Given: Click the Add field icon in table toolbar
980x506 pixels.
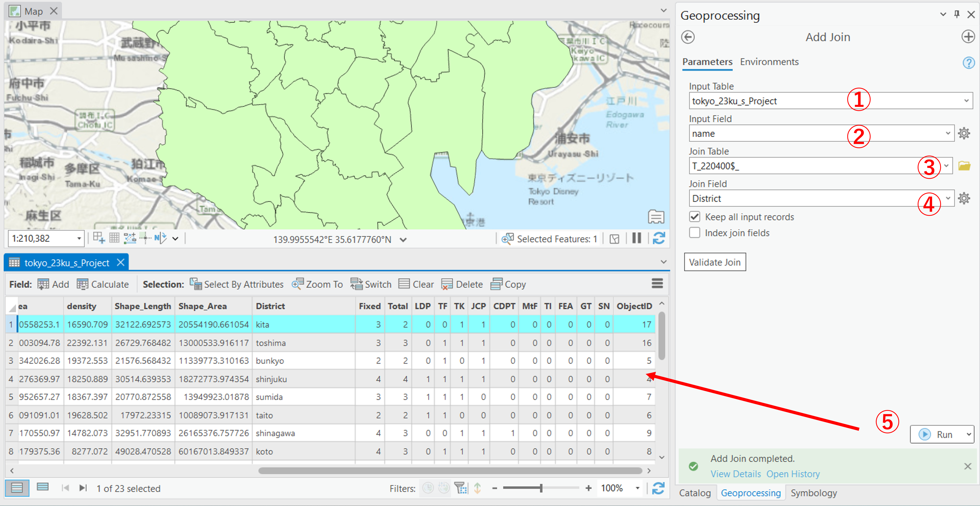Looking at the screenshot, I should coord(43,284).
